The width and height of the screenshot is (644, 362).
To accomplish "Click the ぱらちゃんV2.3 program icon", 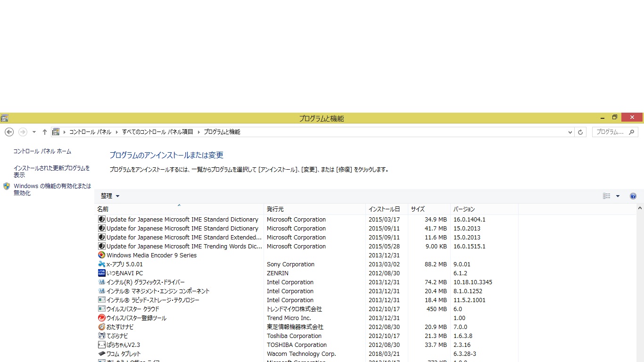I will click(x=101, y=345).
